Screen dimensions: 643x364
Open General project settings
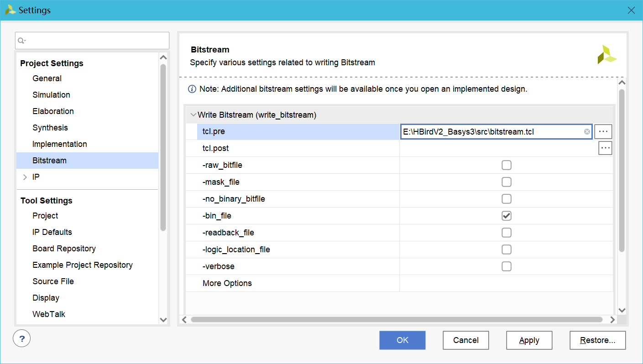[47, 78]
